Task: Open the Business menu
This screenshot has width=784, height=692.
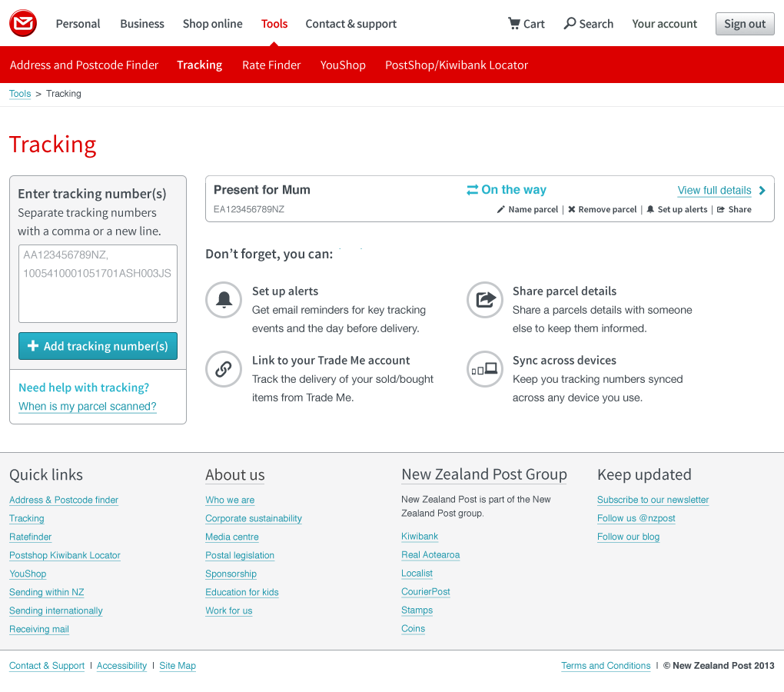Action: pyautogui.click(x=142, y=24)
